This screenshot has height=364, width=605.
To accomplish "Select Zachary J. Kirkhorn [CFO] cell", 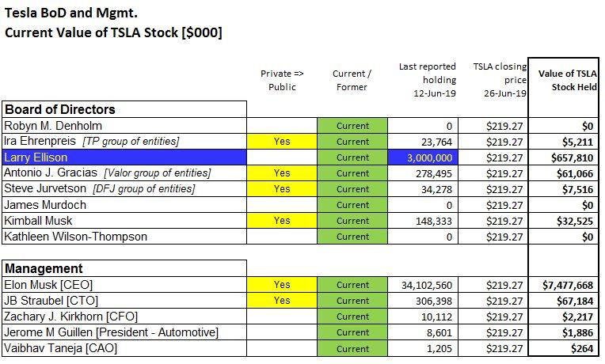I will 69,317.
